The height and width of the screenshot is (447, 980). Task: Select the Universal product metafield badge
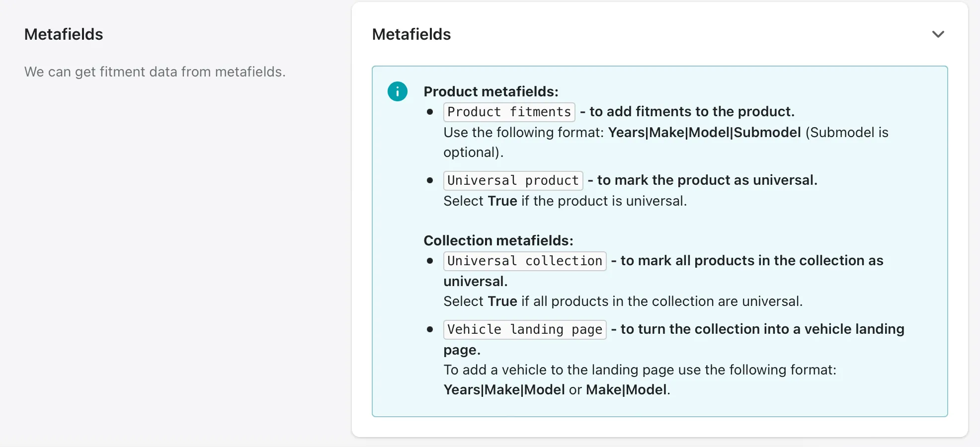point(512,180)
